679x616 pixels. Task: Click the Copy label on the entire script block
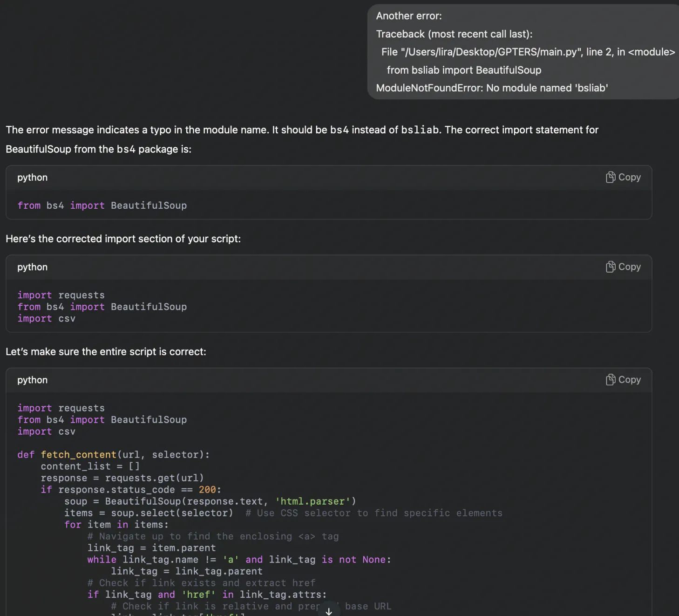629,380
